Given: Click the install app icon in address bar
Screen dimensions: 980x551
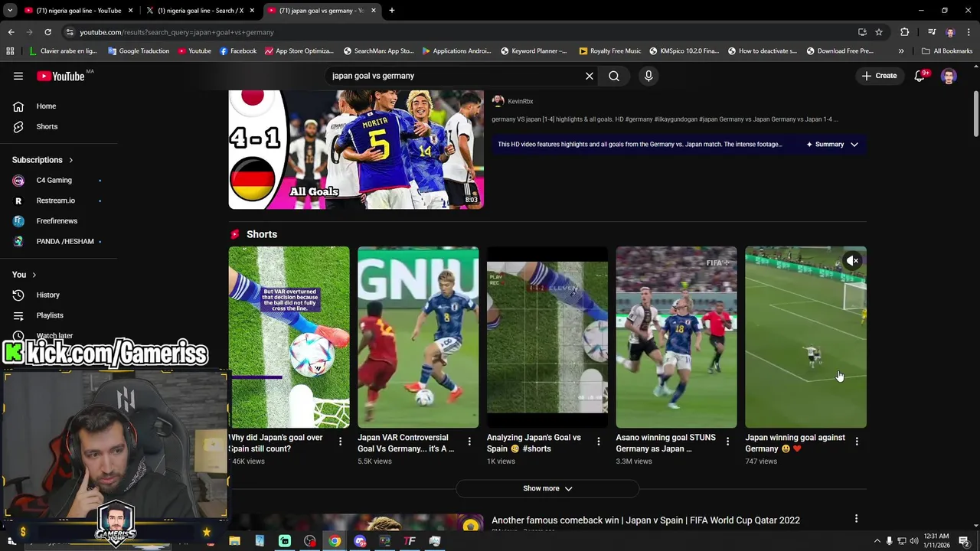Looking at the screenshot, I should tap(862, 32).
